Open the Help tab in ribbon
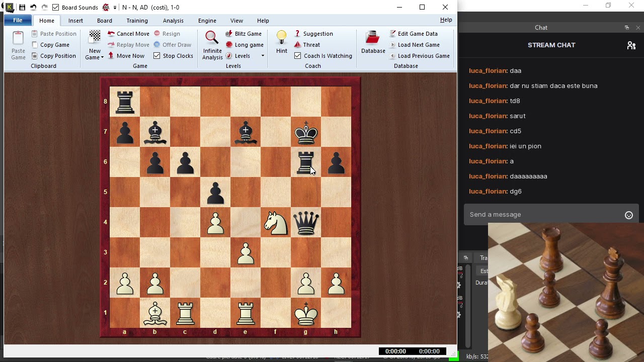644x362 pixels. pos(263,21)
